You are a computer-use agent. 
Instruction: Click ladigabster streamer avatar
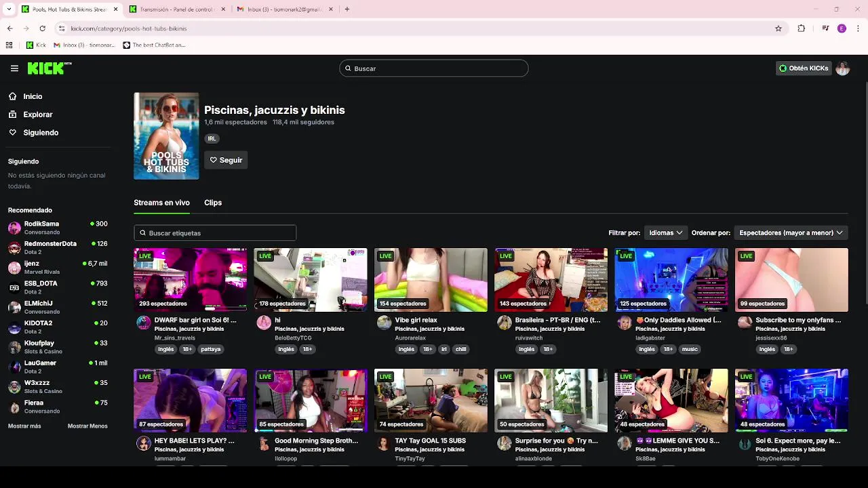[625, 323]
